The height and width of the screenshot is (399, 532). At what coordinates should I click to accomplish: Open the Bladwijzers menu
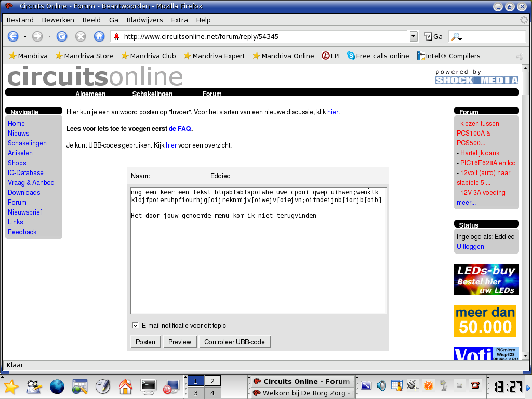coord(144,20)
